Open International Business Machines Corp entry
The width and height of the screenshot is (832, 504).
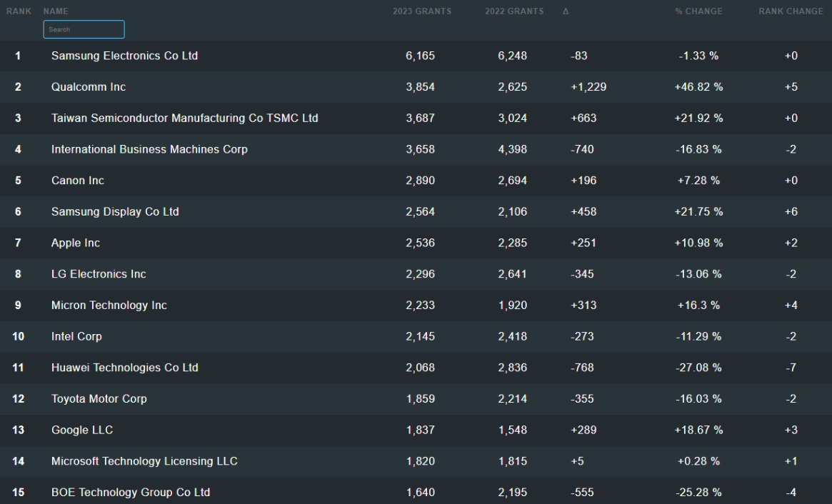tap(149, 150)
